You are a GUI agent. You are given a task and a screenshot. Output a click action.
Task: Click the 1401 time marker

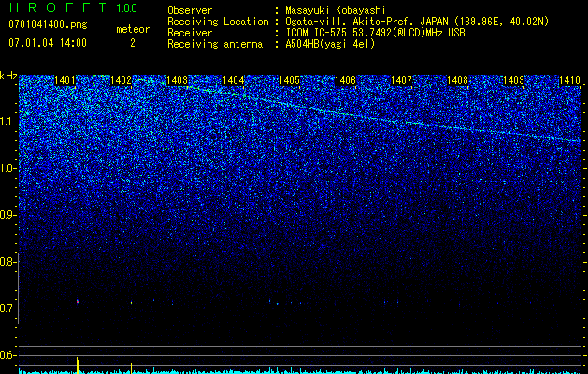[65, 80]
